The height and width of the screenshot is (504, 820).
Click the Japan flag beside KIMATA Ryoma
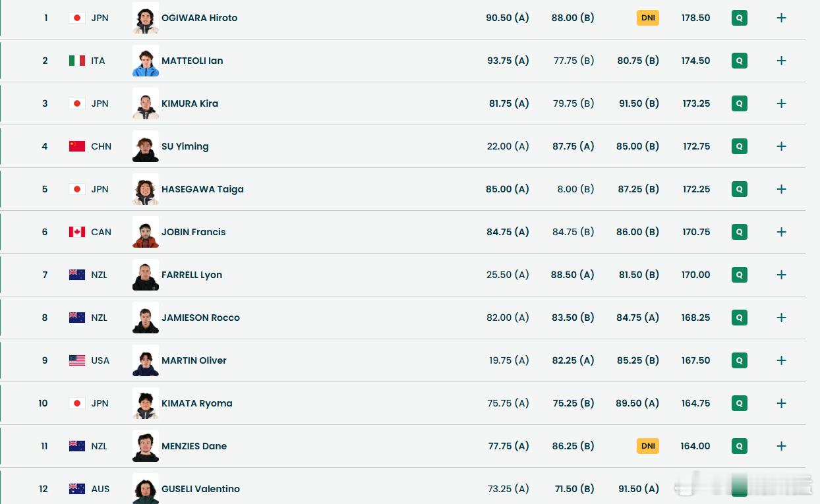click(x=77, y=403)
